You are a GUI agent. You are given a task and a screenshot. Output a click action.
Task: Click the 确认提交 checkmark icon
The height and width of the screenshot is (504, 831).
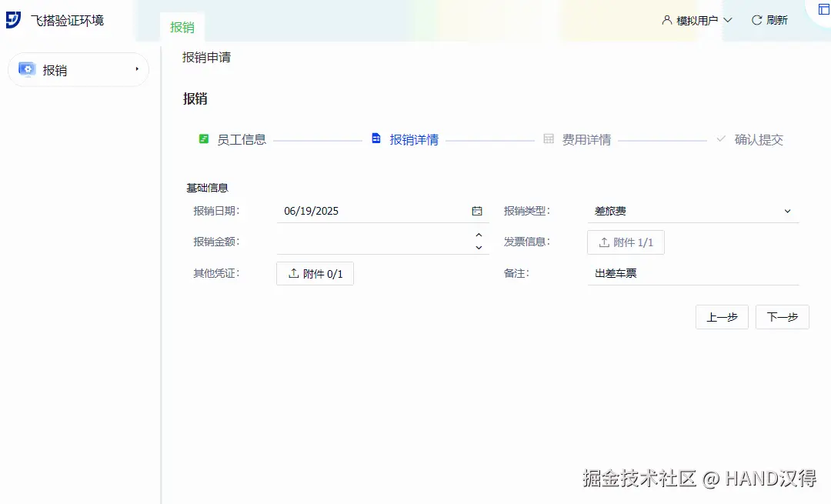721,139
